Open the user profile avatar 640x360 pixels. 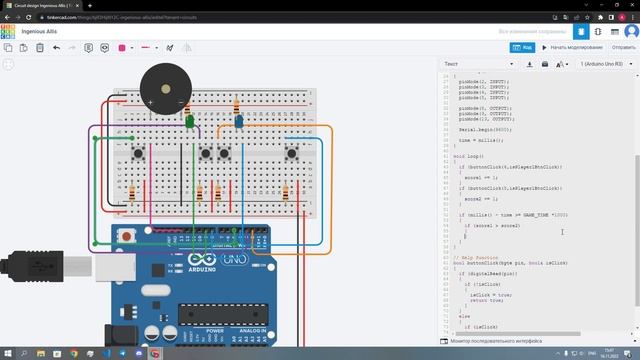coord(632,31)
